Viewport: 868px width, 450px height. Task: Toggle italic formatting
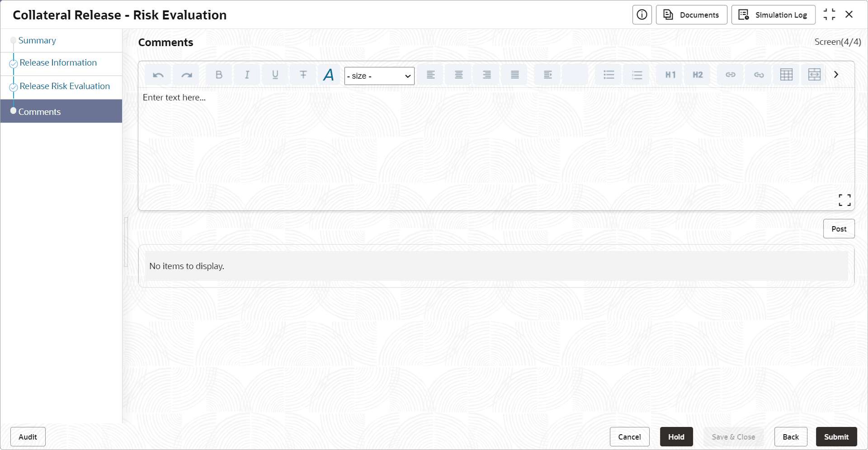[247, 75]
